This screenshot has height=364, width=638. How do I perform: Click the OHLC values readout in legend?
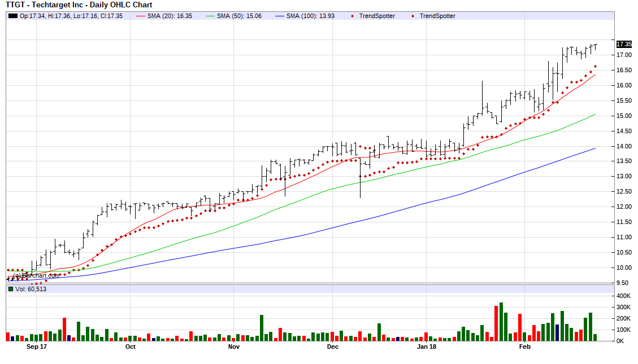pyautogui.click(x=71, y=16)
